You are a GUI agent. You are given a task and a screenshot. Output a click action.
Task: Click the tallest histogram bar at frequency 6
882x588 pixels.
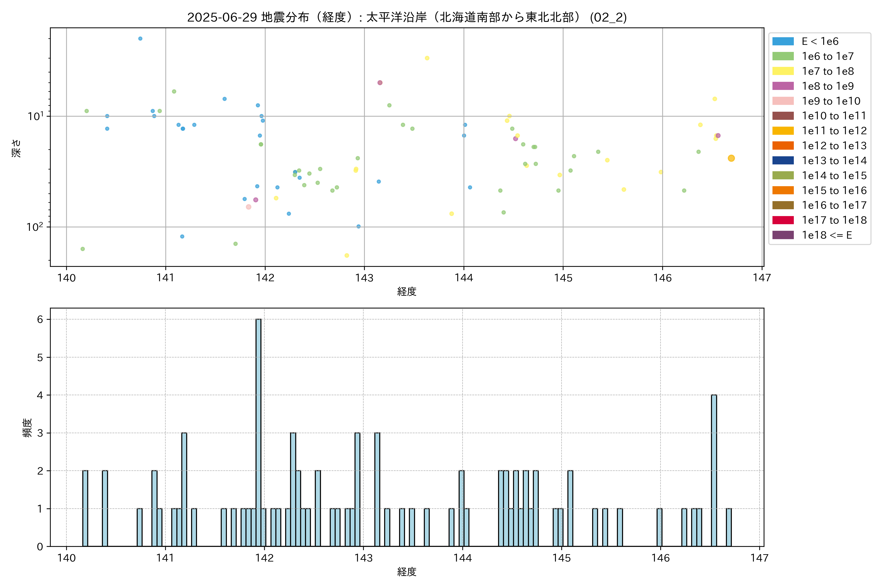(x=258, y=431)
